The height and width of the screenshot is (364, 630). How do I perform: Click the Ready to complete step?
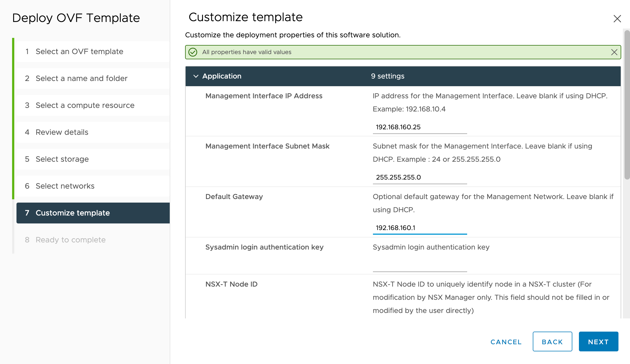[70, 240]
